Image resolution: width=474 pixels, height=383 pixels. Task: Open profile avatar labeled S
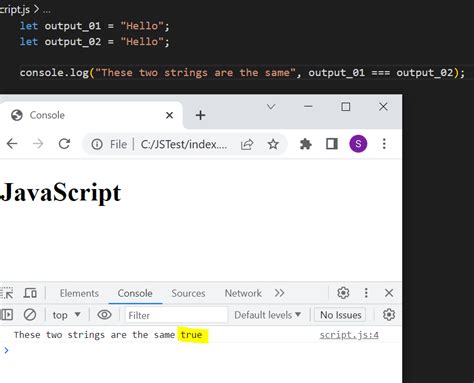358,144
